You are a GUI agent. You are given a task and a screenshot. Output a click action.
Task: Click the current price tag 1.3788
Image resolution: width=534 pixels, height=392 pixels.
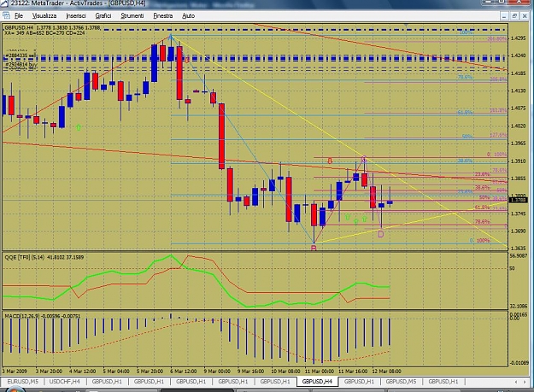519,200
